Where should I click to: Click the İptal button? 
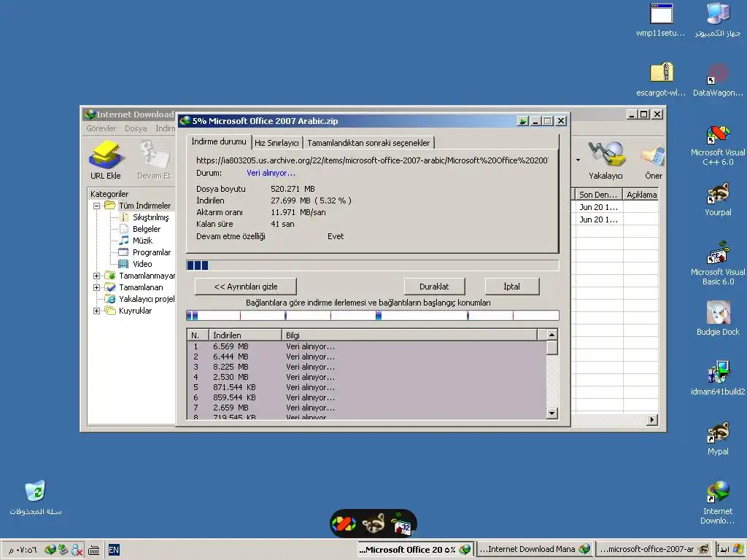click(x=511, y=287)
